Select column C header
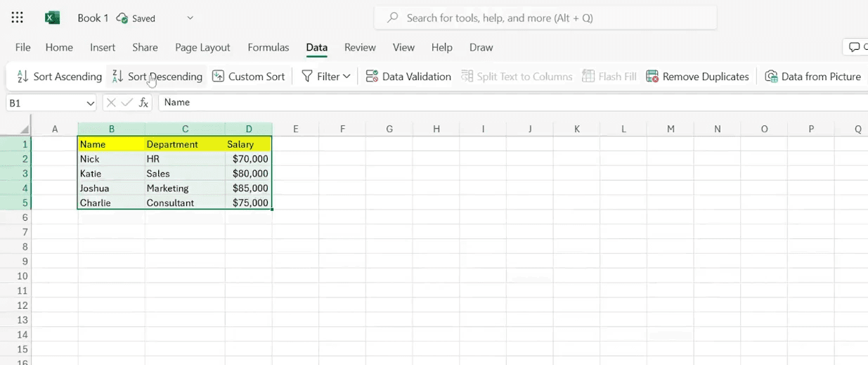This screenshot has width=868, height=365. [185, 129]
